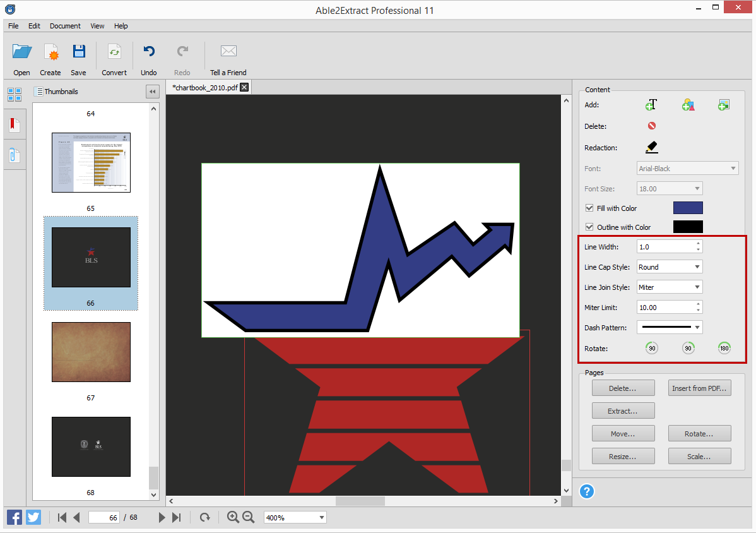Image resolution: width=756 pixels, height=533 pixels.
Task: Open the 400% zoom level dropdown
Action: coord(295,518)
